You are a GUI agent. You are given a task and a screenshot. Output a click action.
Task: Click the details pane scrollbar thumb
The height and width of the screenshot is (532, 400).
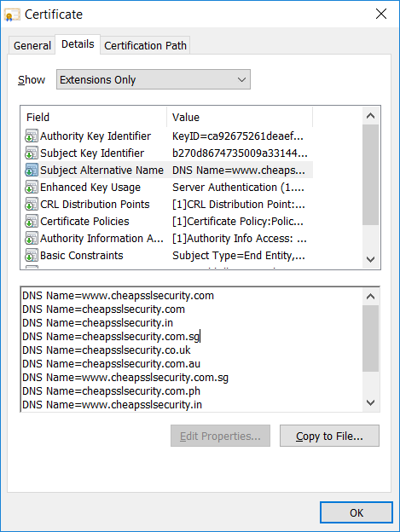click(x=370, y=338)
